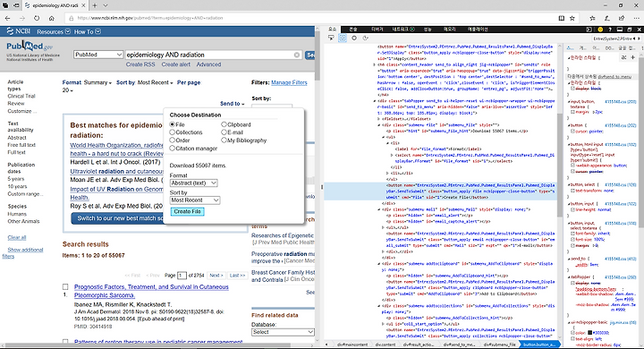Click the set-aside tabs icon

tap(16, 5)
